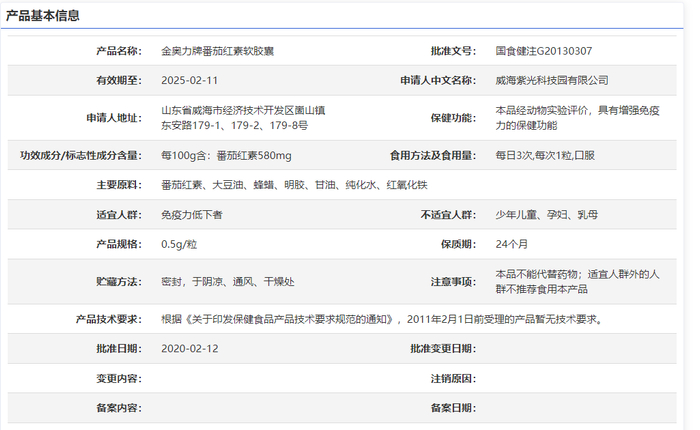
Task: Click notice line 本品不能代替药物;适宜人群外的人
Action: point(577,274)
